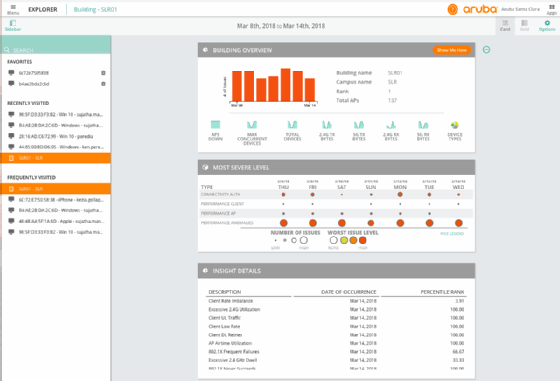The height and width of the screenshot is (381, 560).
Task: Click the Performance Anomalies type row label
Action: pos(227,223)
